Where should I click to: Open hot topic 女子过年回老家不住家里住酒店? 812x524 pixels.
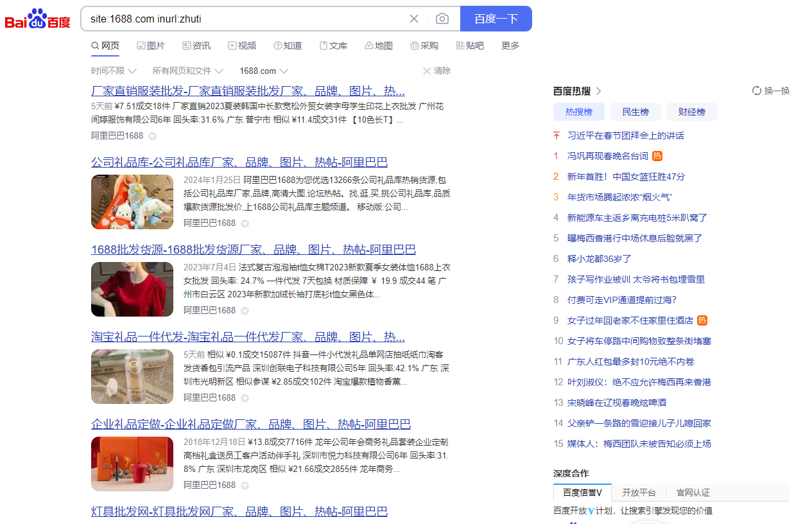630,320
